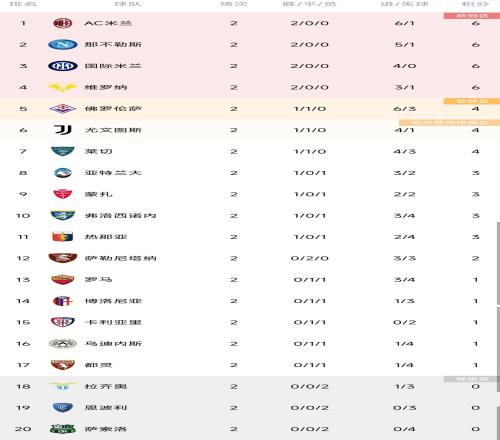Click the 球队 column header
The height and width of the screenshot is (440, 500).
pos(128,4)
